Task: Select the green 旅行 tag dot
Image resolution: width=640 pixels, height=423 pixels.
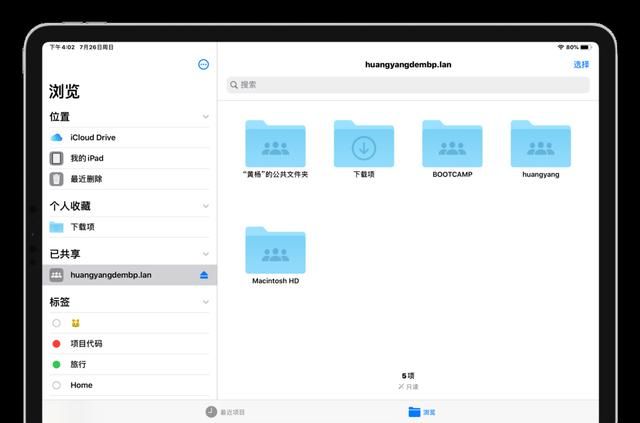Action: coord(56,364)
